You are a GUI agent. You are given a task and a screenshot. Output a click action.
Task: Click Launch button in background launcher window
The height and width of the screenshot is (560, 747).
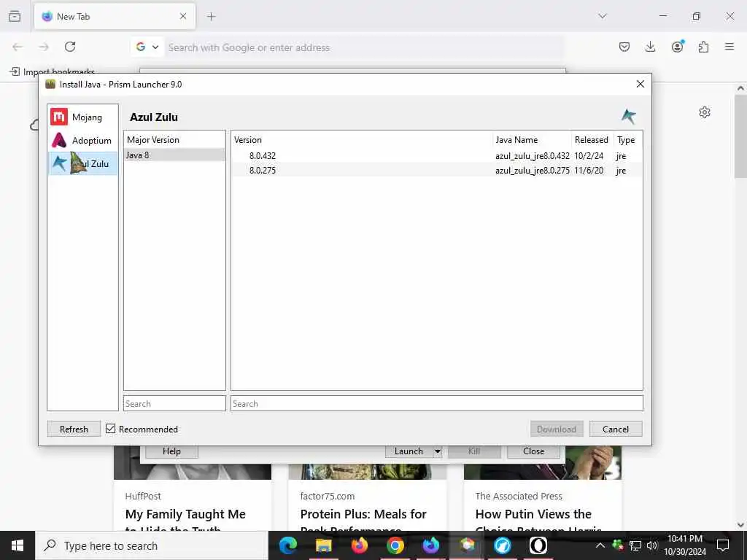(409, 451)
